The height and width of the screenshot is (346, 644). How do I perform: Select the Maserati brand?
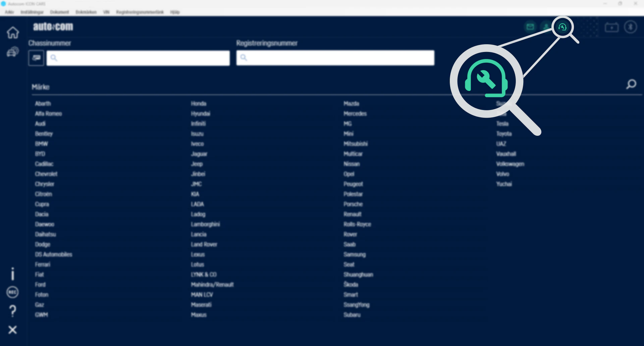201,305
